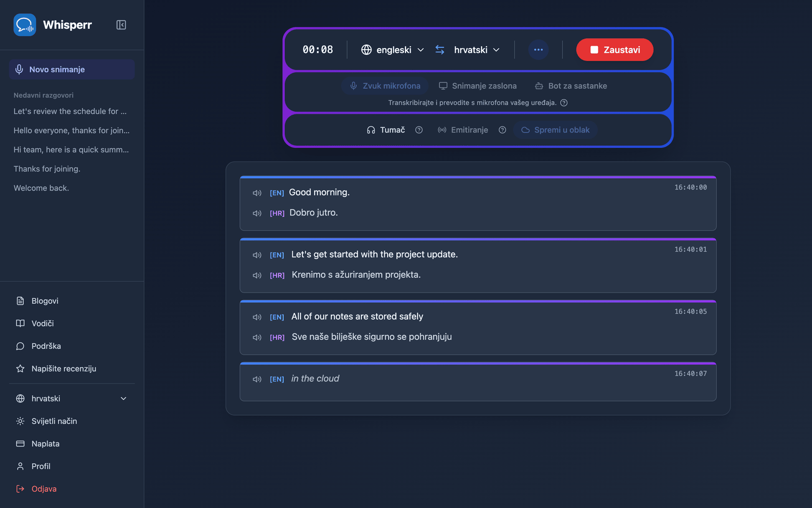This screenshot has height=508, width=812.
Task: Play audio for "in the cloud"
Action: (257, 379)
